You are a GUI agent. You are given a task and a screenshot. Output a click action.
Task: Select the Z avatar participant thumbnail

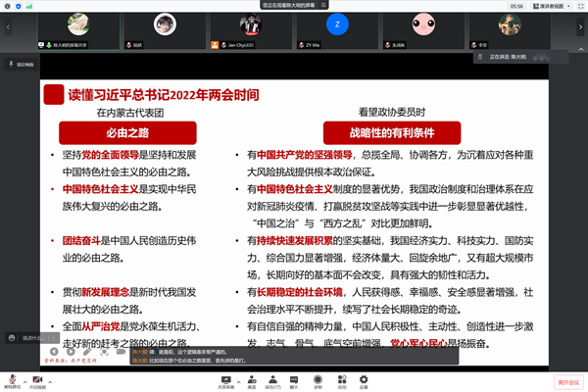click(x=337, y=24)
